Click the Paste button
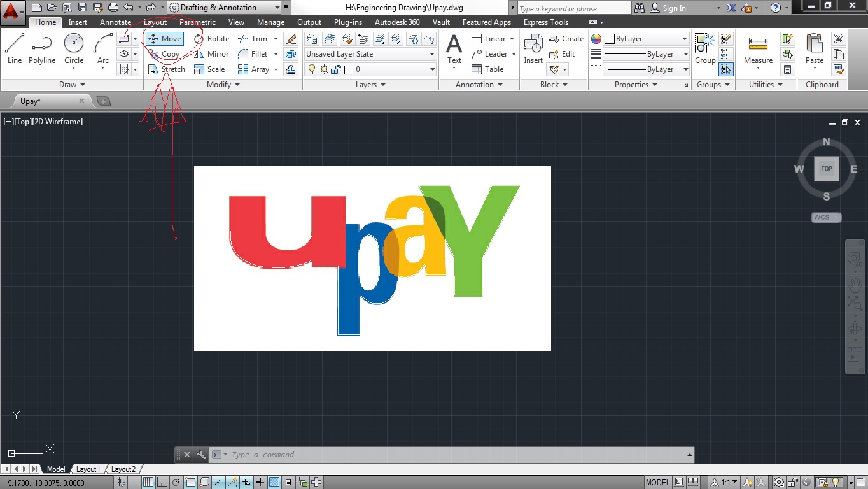The image size is (868, 489). [x=814, y=49]
